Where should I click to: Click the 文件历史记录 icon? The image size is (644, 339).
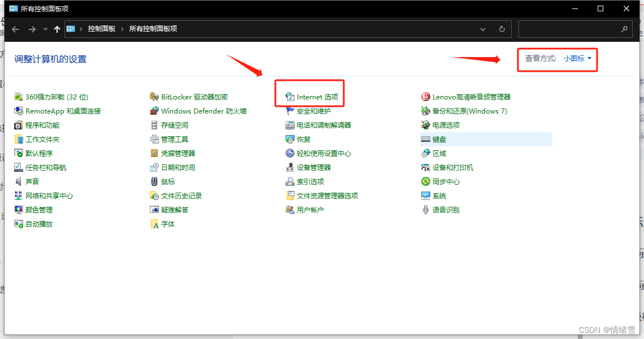pyautogui.click(x=154, y=195)
